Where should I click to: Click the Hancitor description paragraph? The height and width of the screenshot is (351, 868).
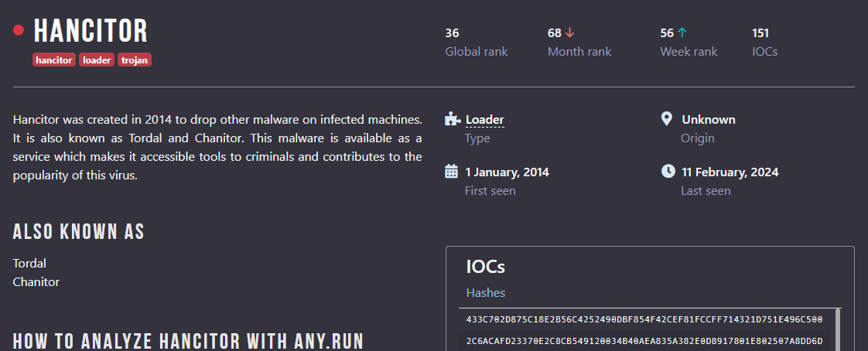pos(217,147)
